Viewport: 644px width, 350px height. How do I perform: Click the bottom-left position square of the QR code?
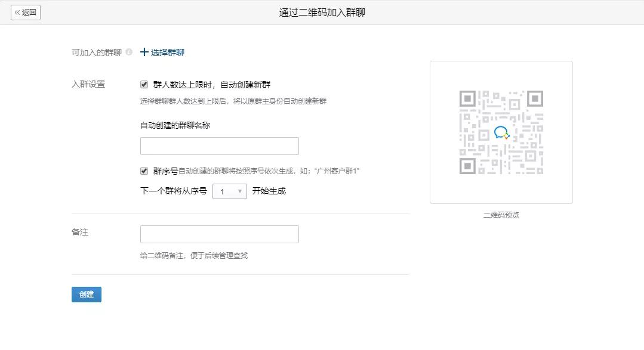tap(469, 166)
